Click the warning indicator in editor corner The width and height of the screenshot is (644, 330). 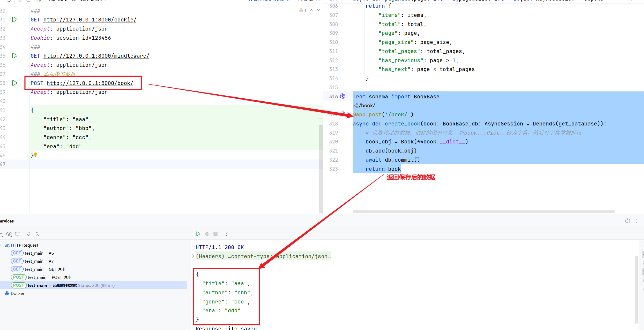pyautogui.click(x=303, y=10)
